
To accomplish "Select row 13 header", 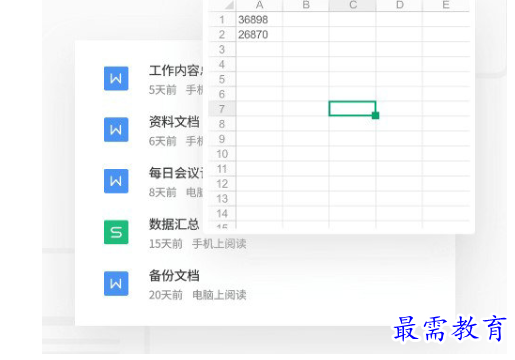I will pyautogui.click(x=222, y=198).
